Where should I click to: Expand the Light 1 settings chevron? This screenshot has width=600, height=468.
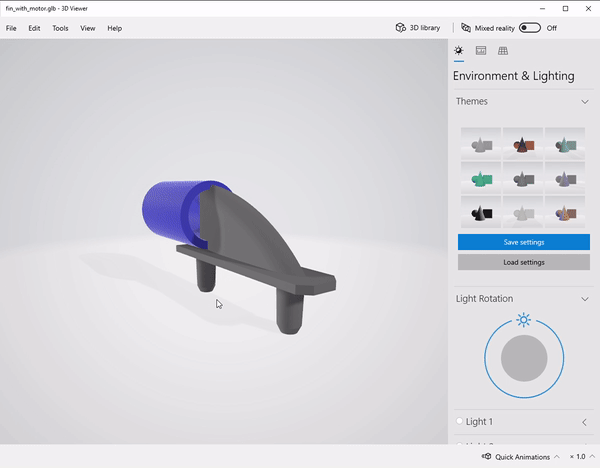pos(585,422)
